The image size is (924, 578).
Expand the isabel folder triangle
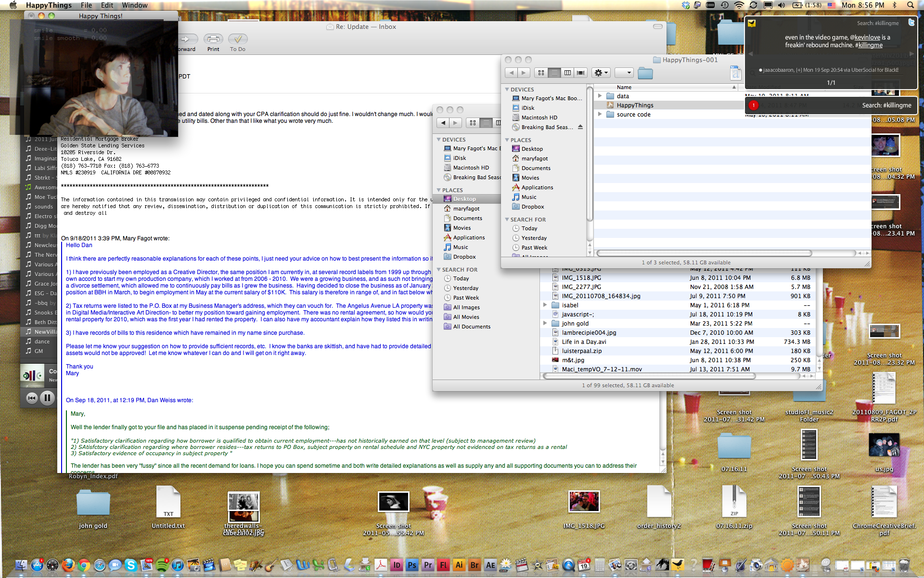pos(545,305)
